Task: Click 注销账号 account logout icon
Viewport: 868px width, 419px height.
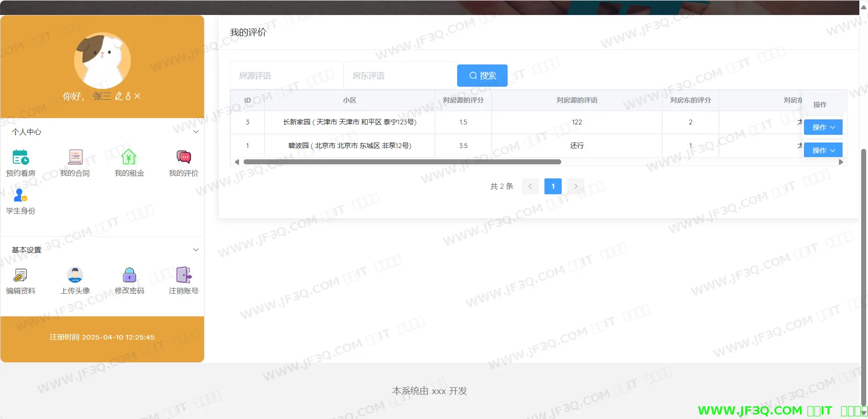Action: coord(184,275)
